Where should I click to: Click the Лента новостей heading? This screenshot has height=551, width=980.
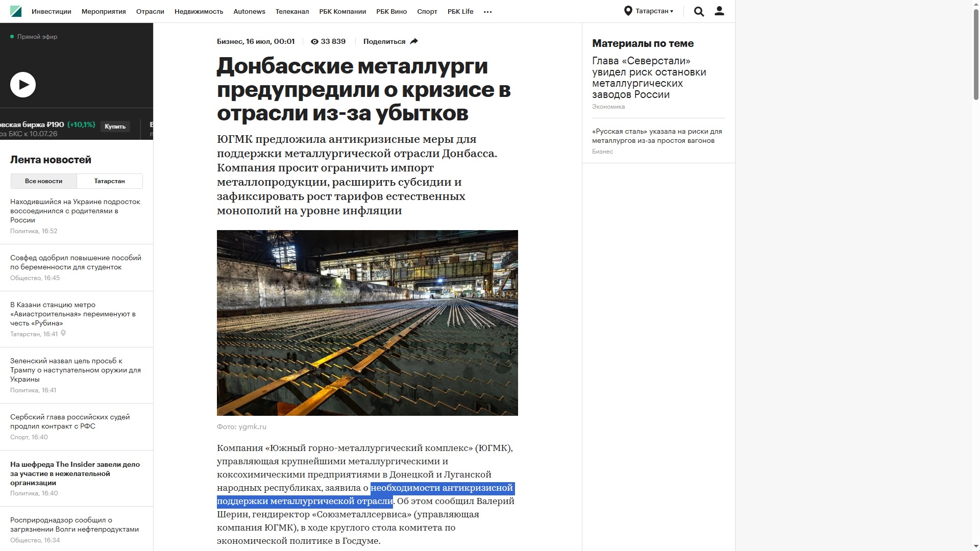tap(51, 160)
